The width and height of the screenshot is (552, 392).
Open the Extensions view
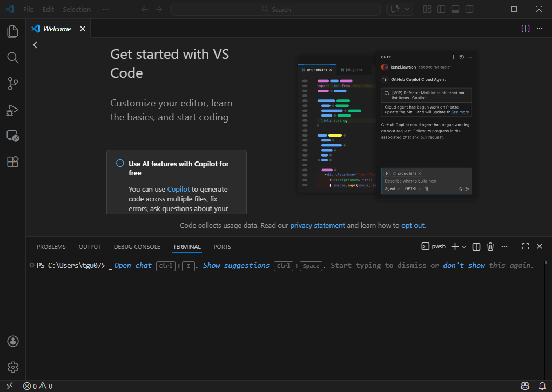[12, 161]
